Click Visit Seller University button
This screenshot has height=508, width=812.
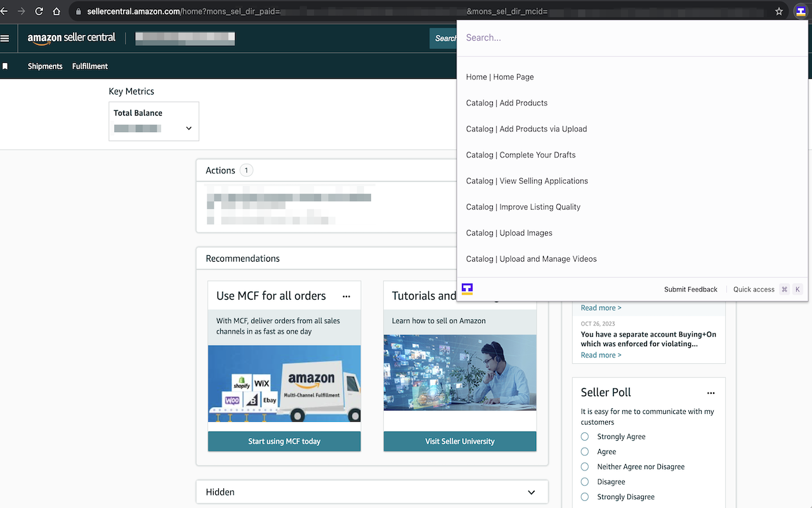tap(460, 441)
